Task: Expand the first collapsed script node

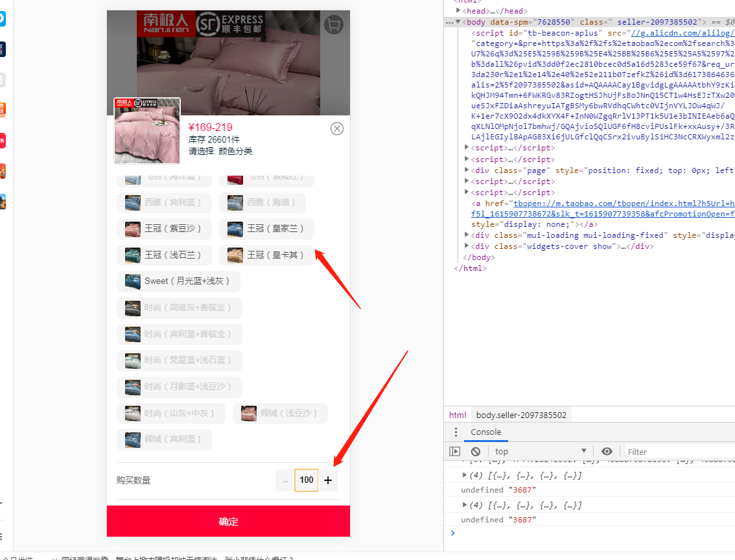Action: [x=467, y=147]
